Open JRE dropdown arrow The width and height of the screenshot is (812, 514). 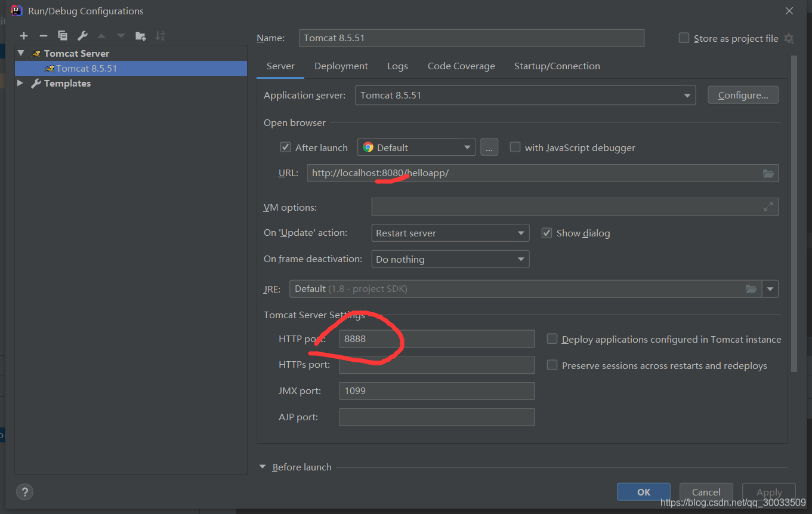[770, 289]
